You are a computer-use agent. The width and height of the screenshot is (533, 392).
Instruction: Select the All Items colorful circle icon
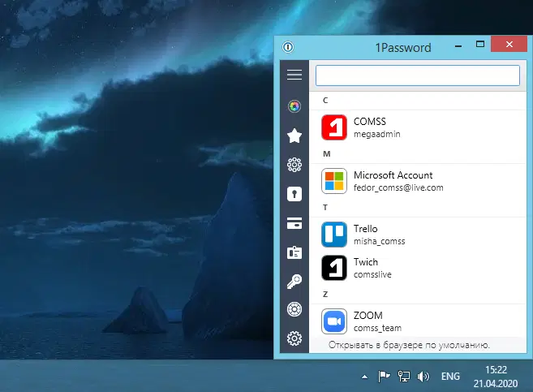(x=294, y=106)
